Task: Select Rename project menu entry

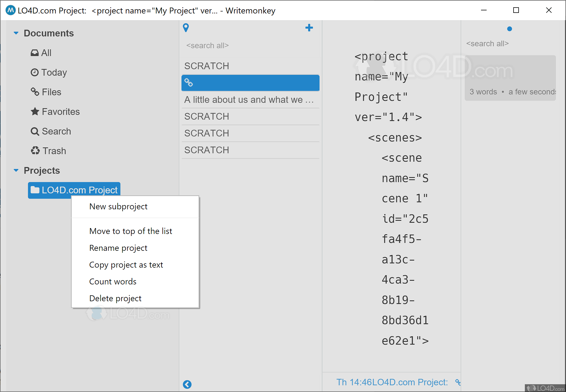Action: pos(118,248)
